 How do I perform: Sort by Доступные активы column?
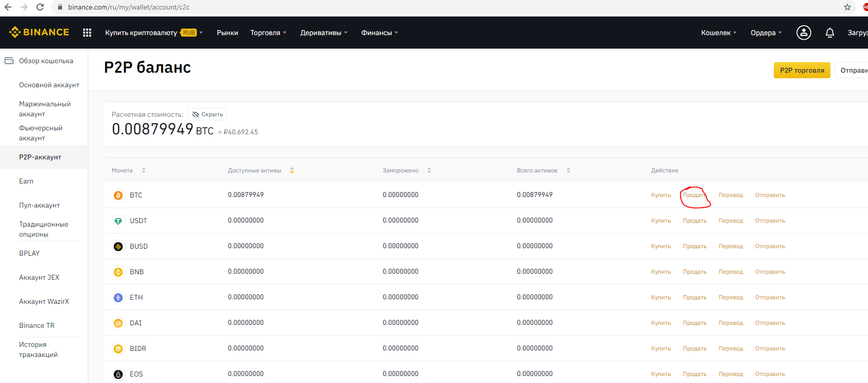click(x=292, y=170)
